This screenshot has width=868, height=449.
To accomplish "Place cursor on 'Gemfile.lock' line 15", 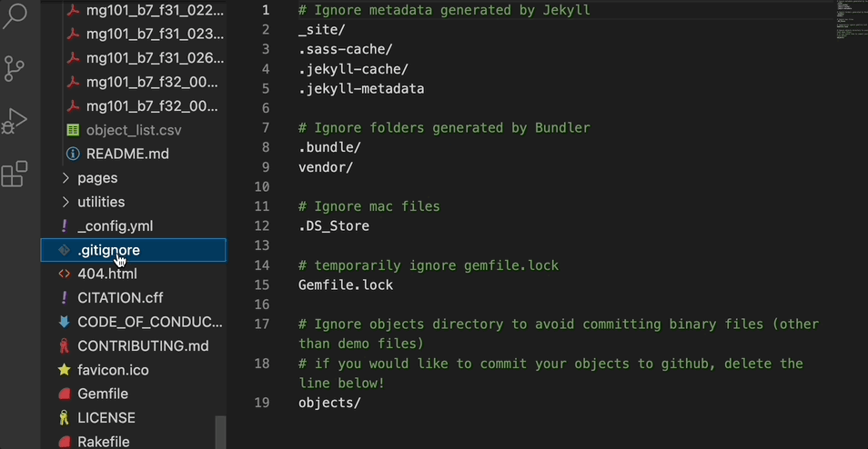I will tap(346, 284).
